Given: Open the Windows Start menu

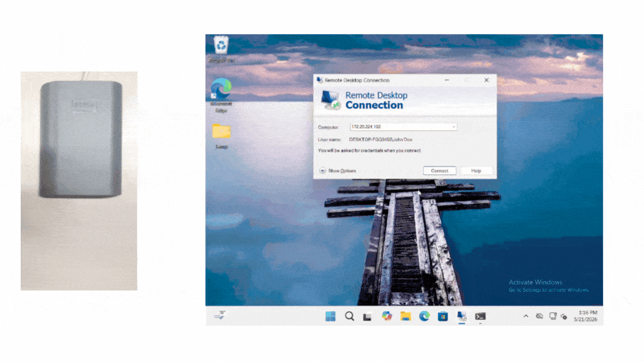Looking at the screenshot, I should [330, 316].
